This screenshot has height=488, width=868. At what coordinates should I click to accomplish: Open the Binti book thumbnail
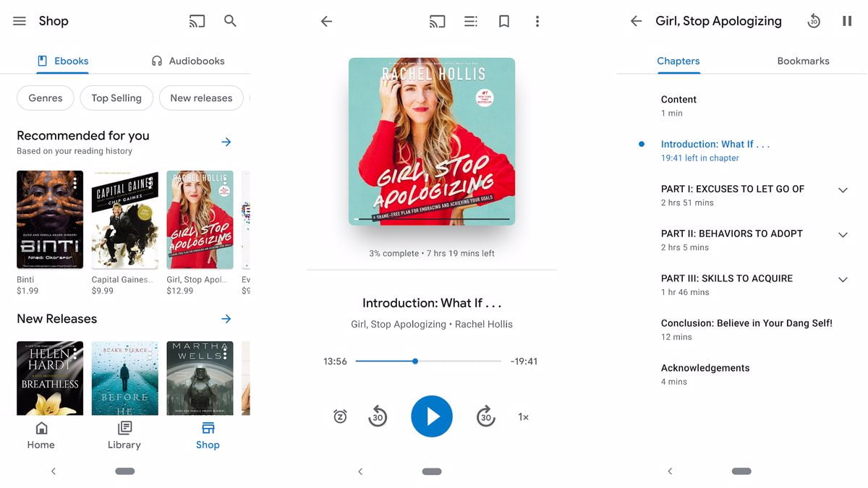click(x=49, y=219)
